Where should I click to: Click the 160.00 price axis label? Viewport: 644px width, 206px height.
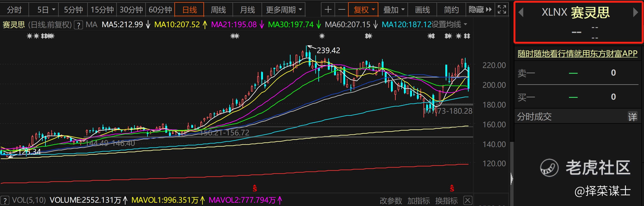(494, 124)
